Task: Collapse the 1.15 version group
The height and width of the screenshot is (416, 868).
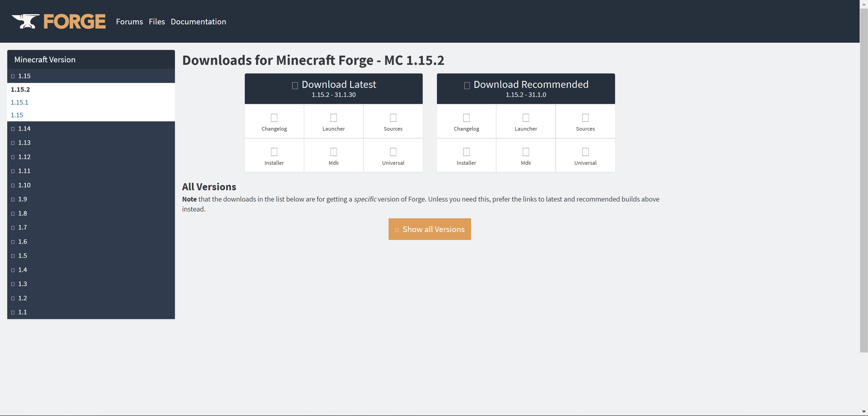Action: coord(91,76)
